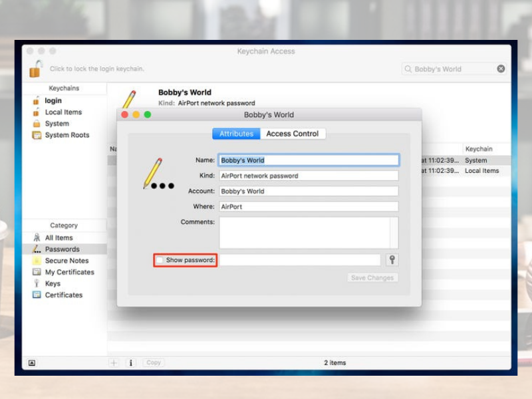Viewport: 532px width, 399px height.
Task: Select the System keychain
Action: [57, 124]
